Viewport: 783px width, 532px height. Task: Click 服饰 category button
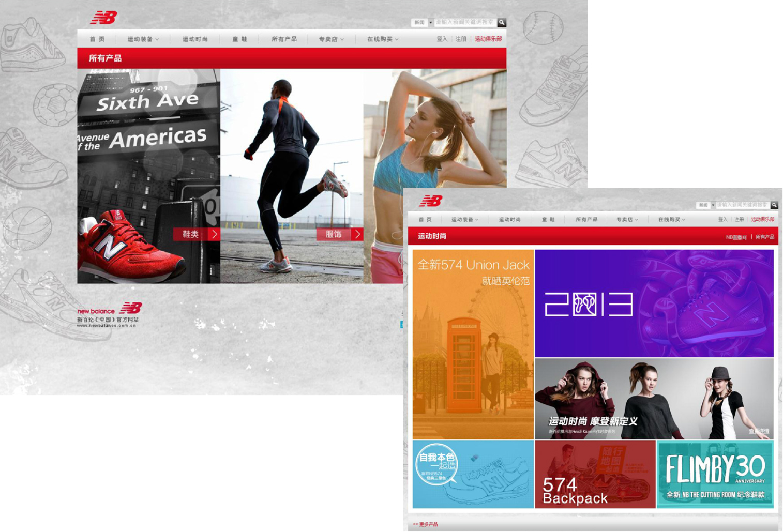click(x=339, y=234)
